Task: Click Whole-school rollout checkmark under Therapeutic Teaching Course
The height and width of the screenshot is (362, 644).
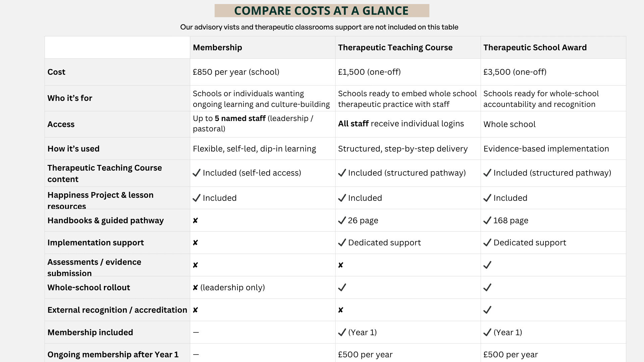Action: [342, 288]
